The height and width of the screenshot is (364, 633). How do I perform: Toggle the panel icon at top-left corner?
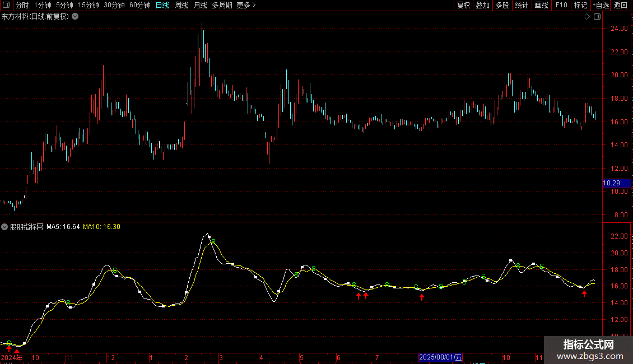click(x=6, y=5)
